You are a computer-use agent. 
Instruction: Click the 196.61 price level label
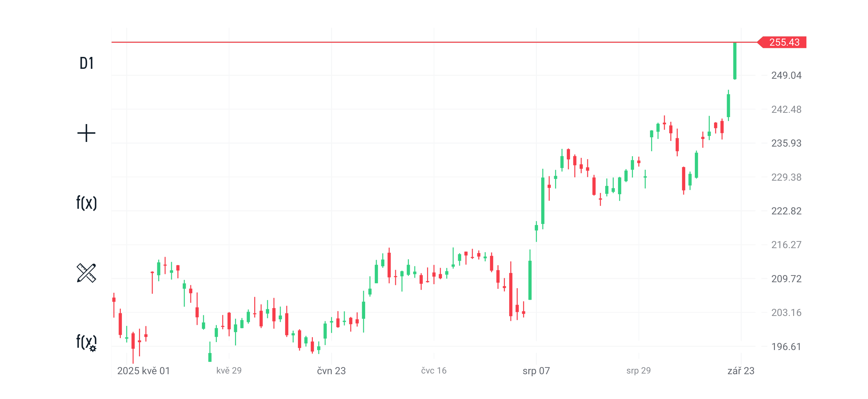tap(786, 346)
